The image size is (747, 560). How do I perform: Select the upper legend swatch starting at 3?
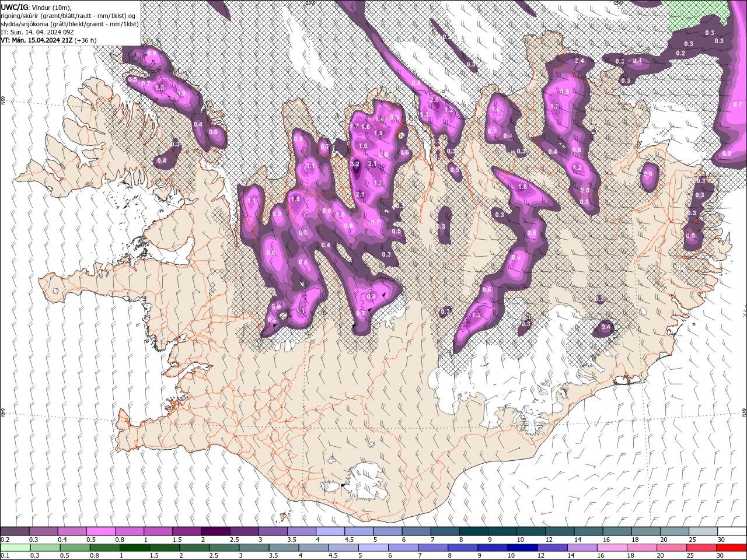273,531
